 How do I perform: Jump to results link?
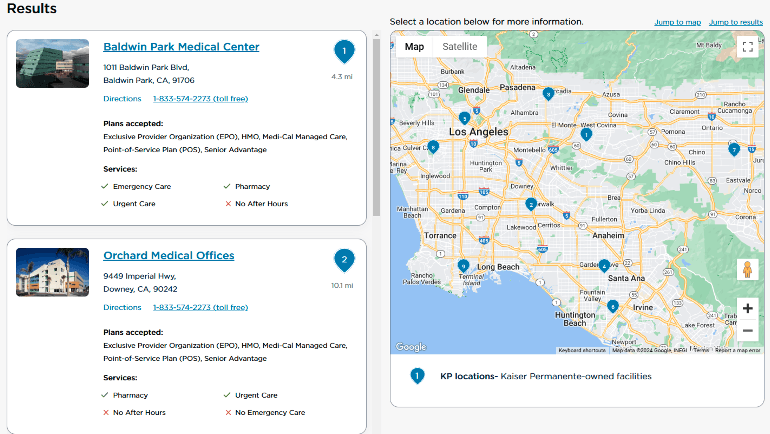[736, 22]
